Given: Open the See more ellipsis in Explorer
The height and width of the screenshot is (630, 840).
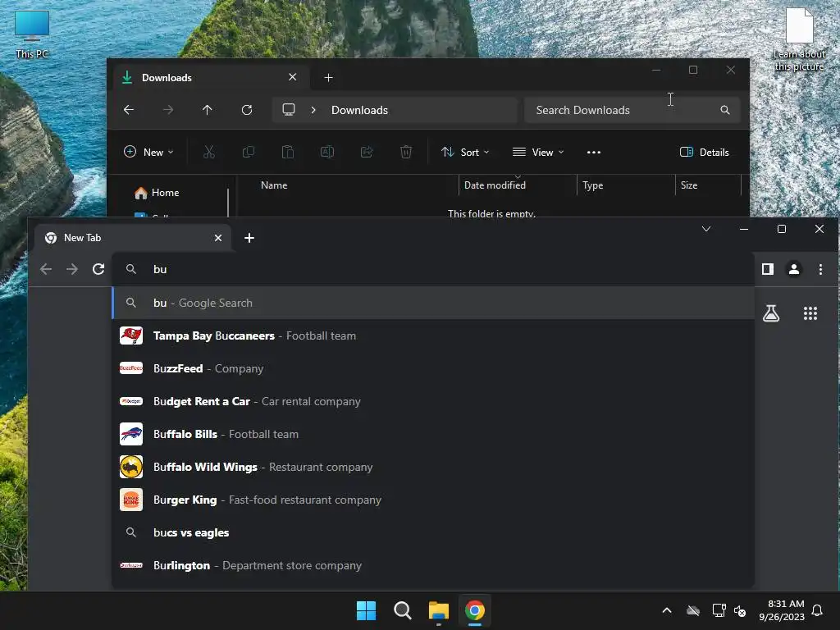Looking at the screenshot, I should coord(594,152).
